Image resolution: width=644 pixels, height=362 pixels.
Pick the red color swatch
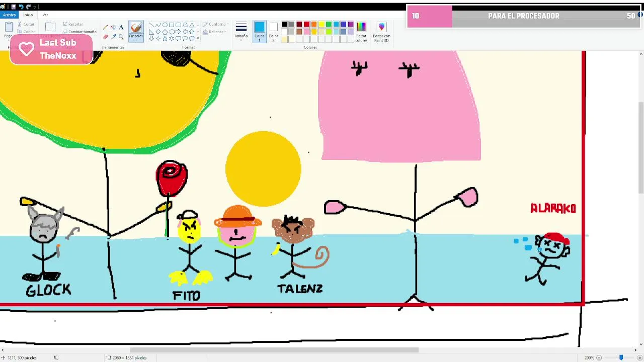pos(306,24)
